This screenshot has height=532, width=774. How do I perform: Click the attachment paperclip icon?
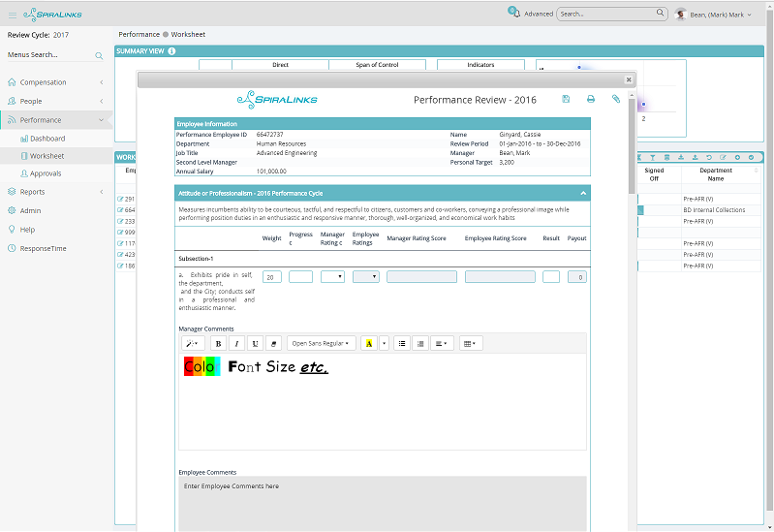pos(615,99)
